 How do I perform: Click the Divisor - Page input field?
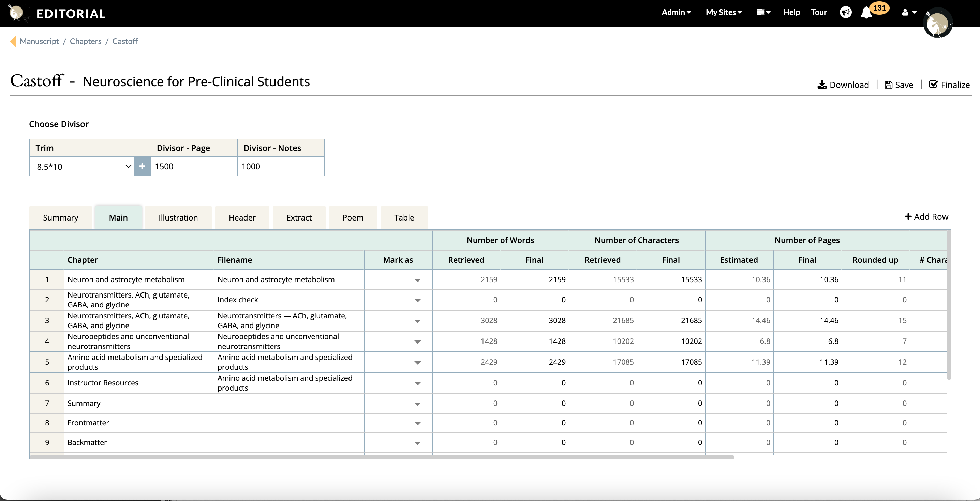[194, 166]
